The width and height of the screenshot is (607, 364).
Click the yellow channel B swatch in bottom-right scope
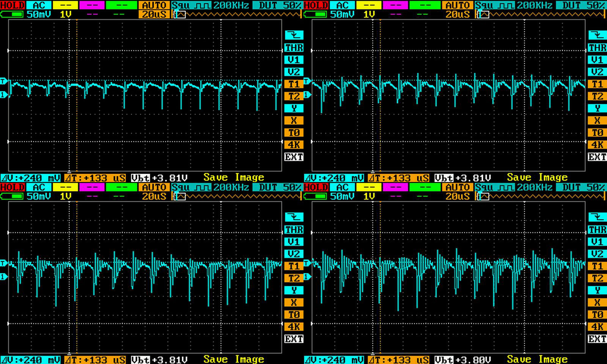click(369, 187)
